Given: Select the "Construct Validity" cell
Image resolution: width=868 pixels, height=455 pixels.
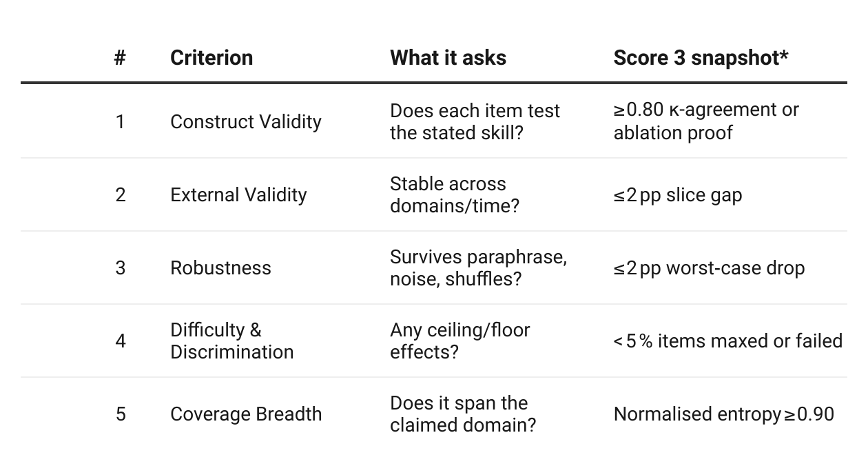Looking at the screenshot, I should (246, 122).
